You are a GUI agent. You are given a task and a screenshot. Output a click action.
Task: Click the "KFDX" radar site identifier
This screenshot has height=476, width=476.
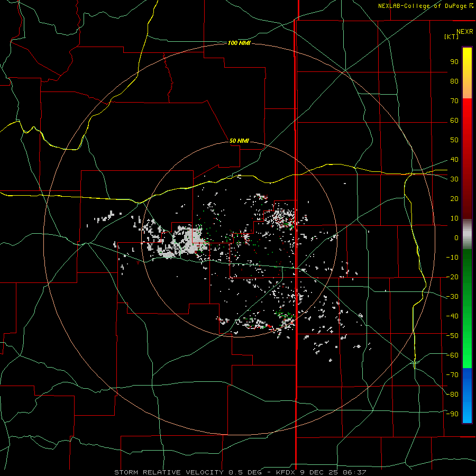(287, 472)
